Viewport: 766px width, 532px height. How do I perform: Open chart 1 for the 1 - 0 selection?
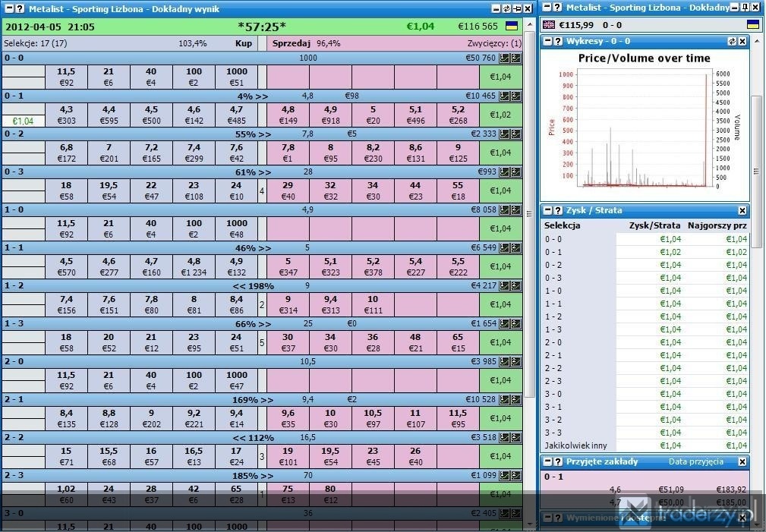click(504, 210)
